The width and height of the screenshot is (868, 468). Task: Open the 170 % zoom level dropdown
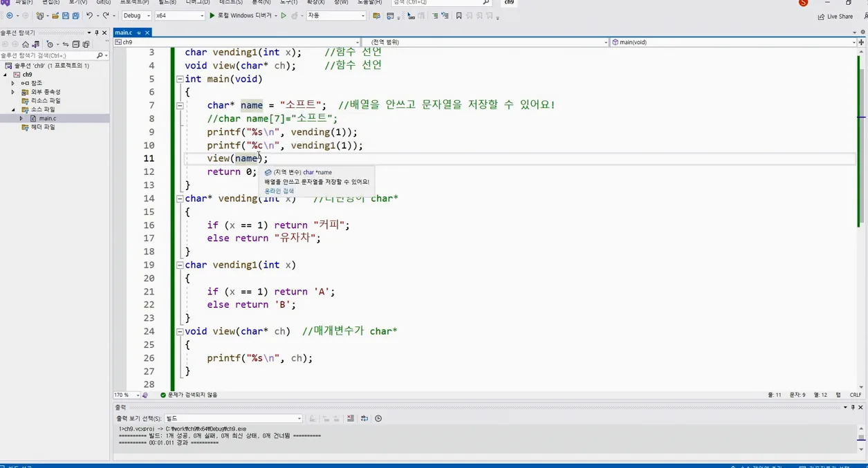127,395
